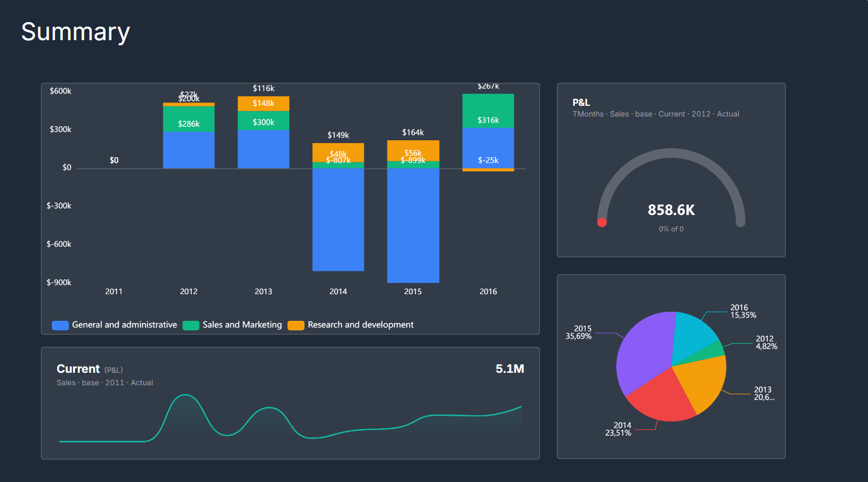Click the '2016 15,35%' pie label

(744, 311)
